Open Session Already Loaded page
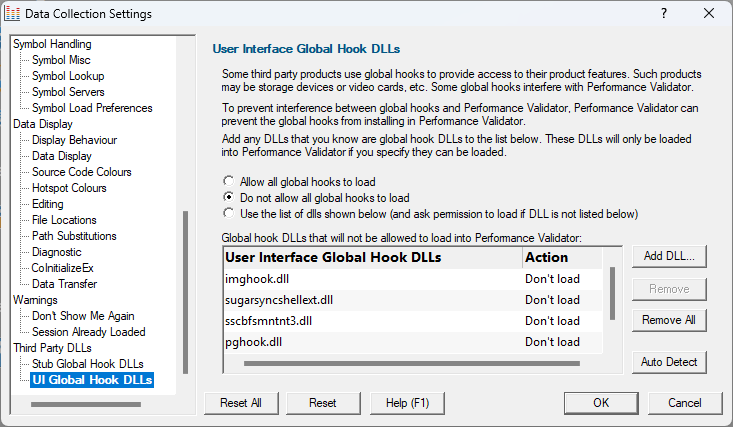The height and width of the screenshot is (427, 733). tap(89, 332)
